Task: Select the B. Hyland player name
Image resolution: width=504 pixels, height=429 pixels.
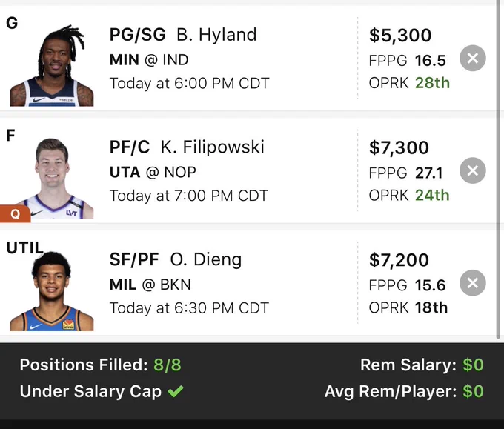Action: 216,34
